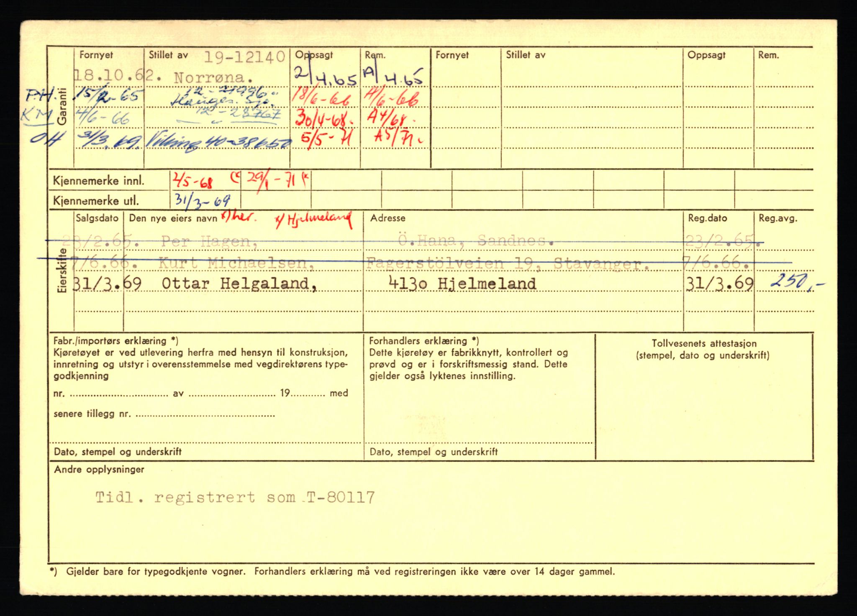Image resolution: width=857 pixels, height=616 pixels.
Task: Click the Reg.avg. column header
Action: 778,218
